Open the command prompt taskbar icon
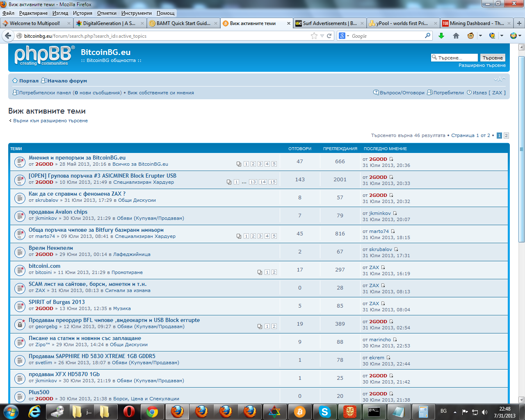Screen dimensions: 525x420 (374, 411)
